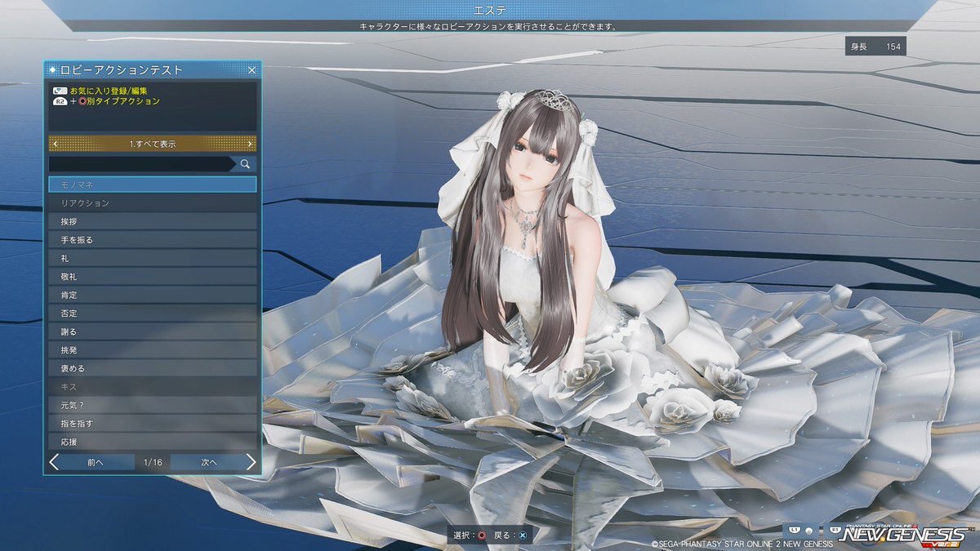Image resolution: width=980 pixels, height=551 pixels.
Task: Select the キス lobby action
Action: (153, 387)
